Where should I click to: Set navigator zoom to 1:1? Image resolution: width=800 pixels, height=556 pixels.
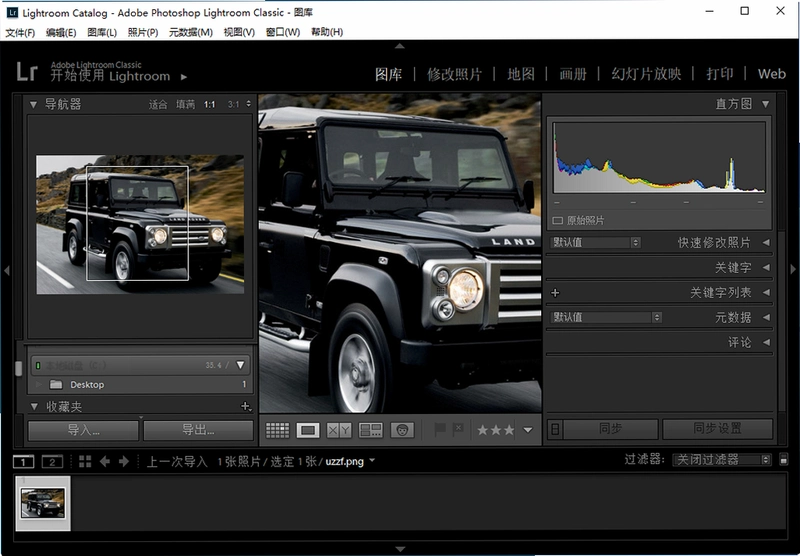click(210, 105)
